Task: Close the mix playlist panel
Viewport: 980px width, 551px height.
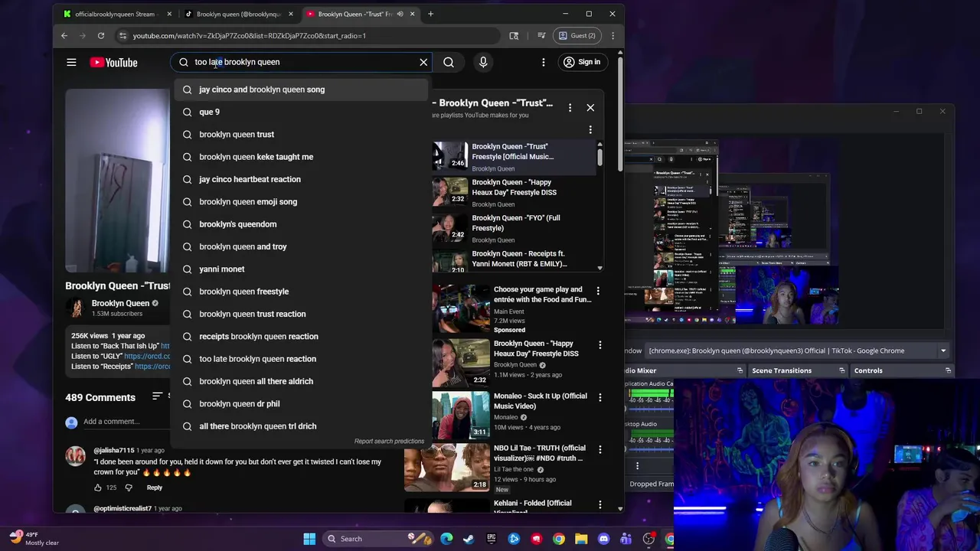Action: [590, 108]
